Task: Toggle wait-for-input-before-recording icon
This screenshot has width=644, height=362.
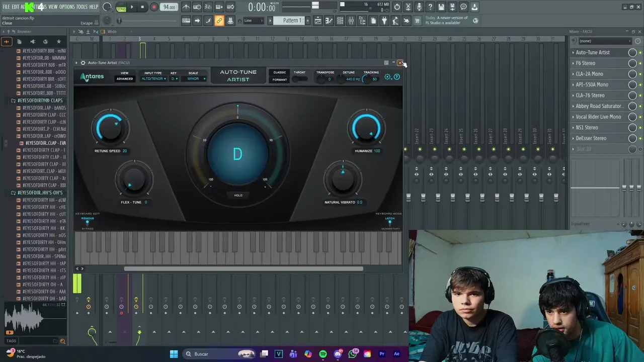Action: [x=197, y=7]
